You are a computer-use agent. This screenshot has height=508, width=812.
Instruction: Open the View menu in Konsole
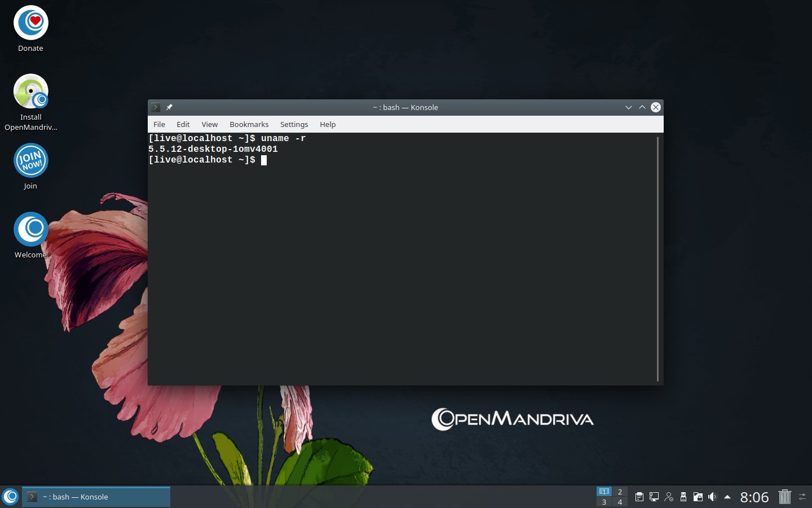coord(210,124)
